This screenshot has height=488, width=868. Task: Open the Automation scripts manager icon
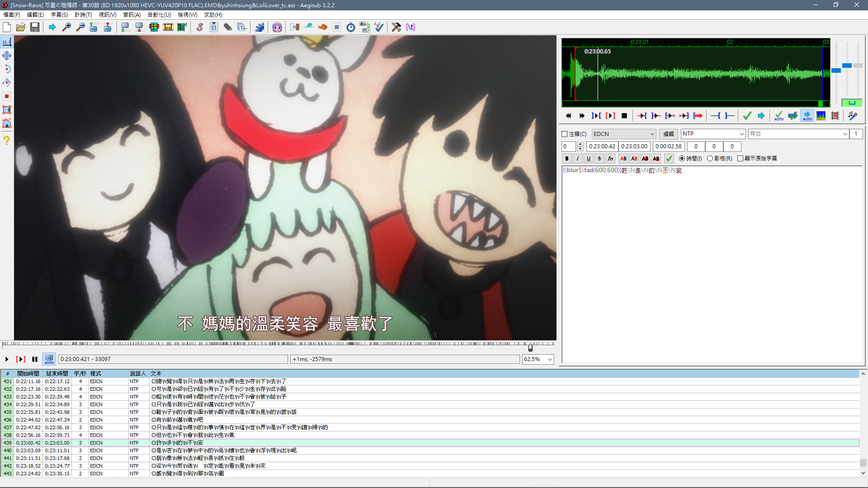259,27
